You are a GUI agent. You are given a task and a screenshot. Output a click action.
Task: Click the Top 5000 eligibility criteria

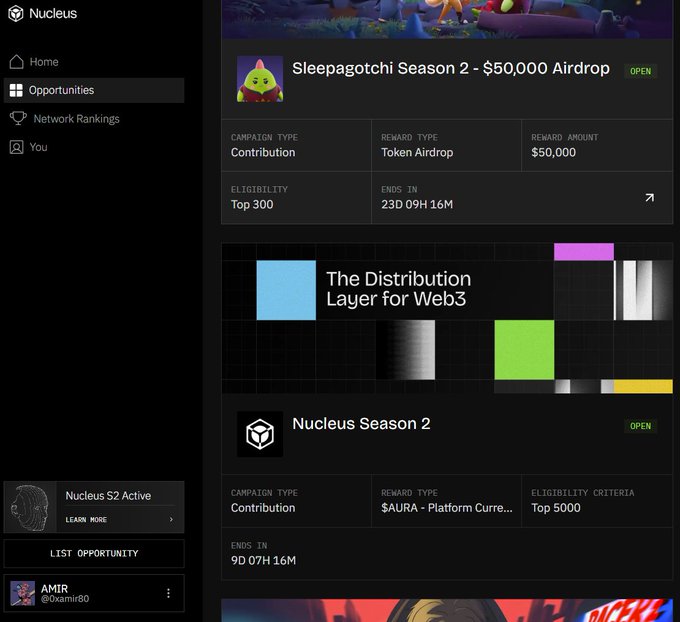(x=556, y=507)
